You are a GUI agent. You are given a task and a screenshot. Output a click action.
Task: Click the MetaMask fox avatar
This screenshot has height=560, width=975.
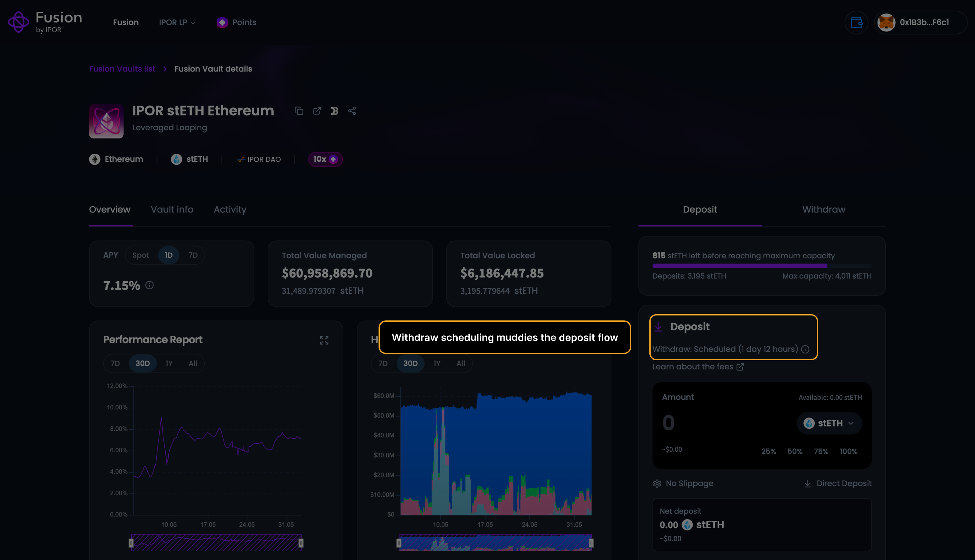pos(886,22)
